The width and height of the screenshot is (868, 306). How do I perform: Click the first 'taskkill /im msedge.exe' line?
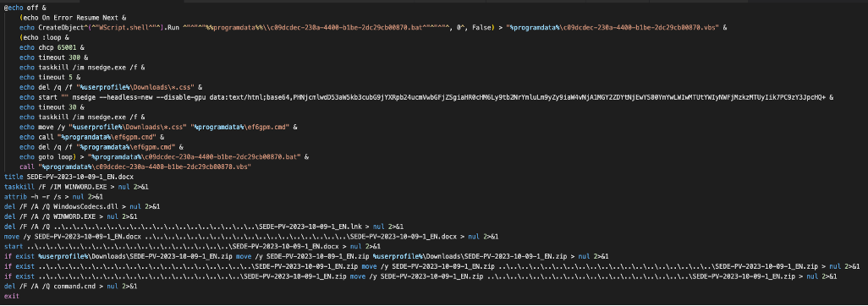[81, 68]
